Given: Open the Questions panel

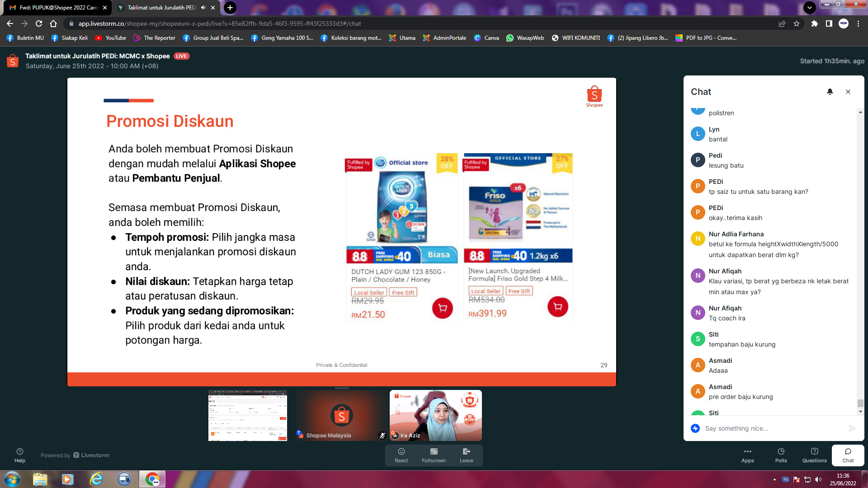Looking at the screenshot, I should pyautogui.click(x=815, y=455).
